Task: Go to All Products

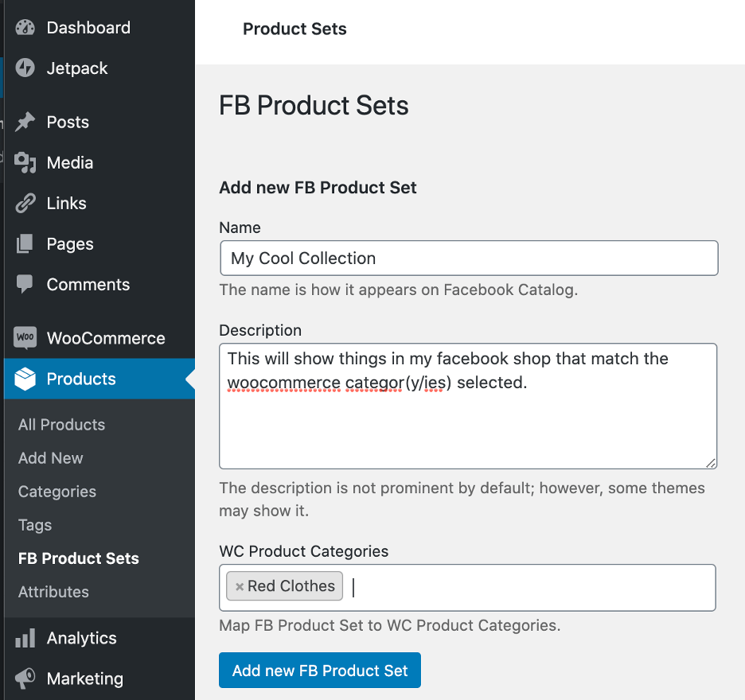Action: pyautogui.click(x=61, y=425)
